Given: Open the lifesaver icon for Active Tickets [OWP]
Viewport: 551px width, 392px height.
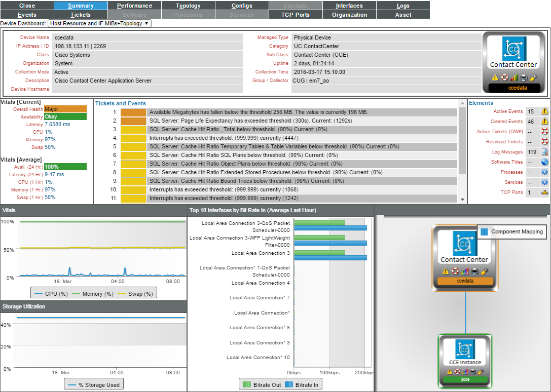Looking at the screenshot, I should coord(545,132).
